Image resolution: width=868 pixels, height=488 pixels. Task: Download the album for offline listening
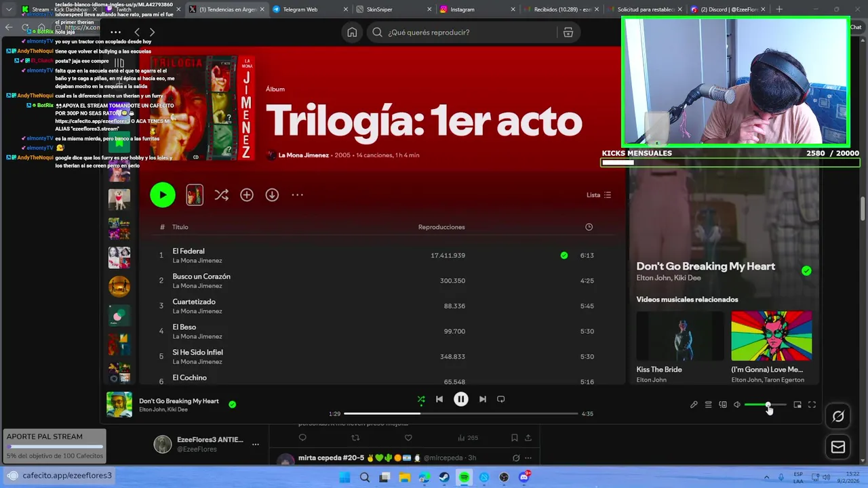272,195
